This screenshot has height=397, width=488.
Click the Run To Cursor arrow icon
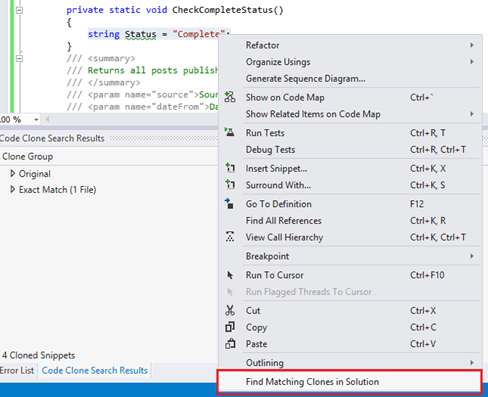[230, 275]
